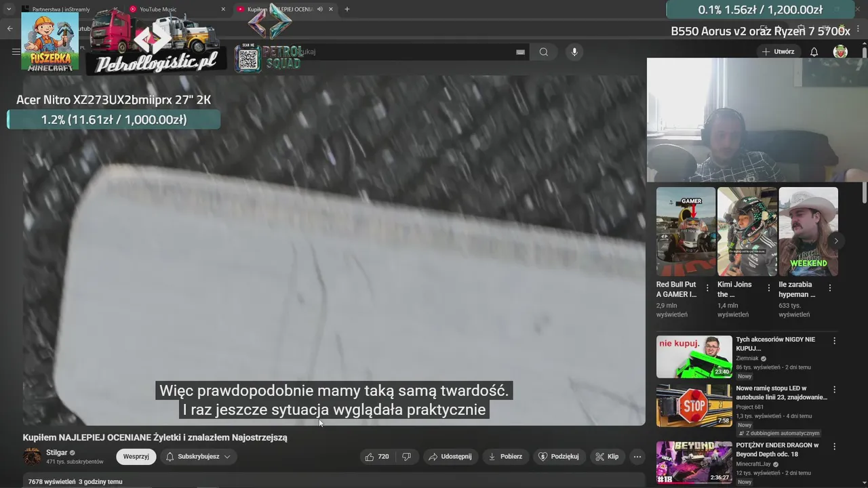Open the MinecraftJay channel name
Viewport: 868px width, 488px height.
[753, 464]
